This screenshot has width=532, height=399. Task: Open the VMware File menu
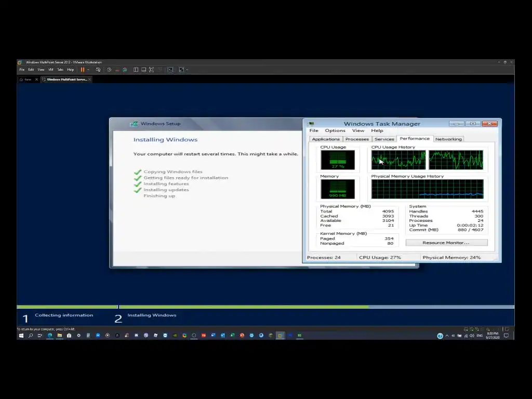click(22, 70)
